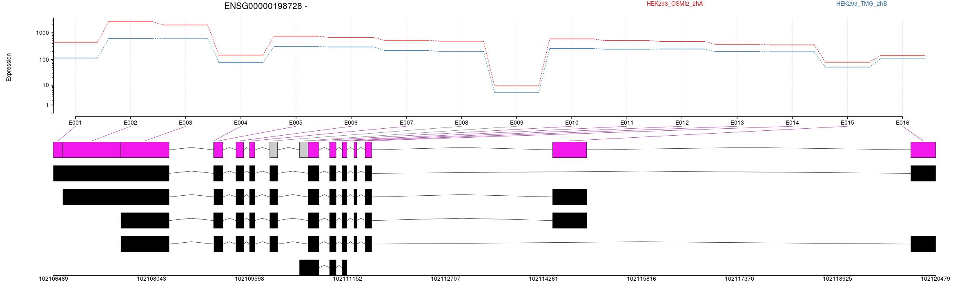Click the E011 exon label
Viewport: 980px width, 286px height.
tap(627, 123)
